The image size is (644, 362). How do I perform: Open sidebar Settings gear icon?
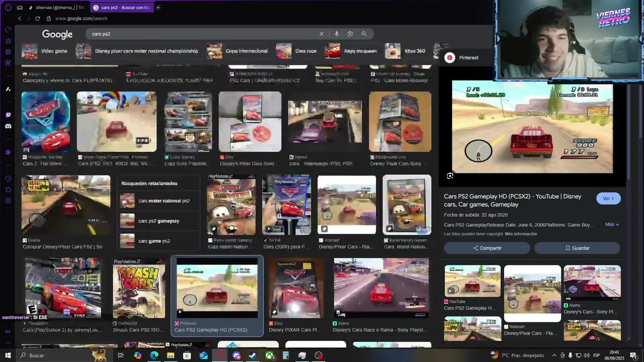[8, 201]
